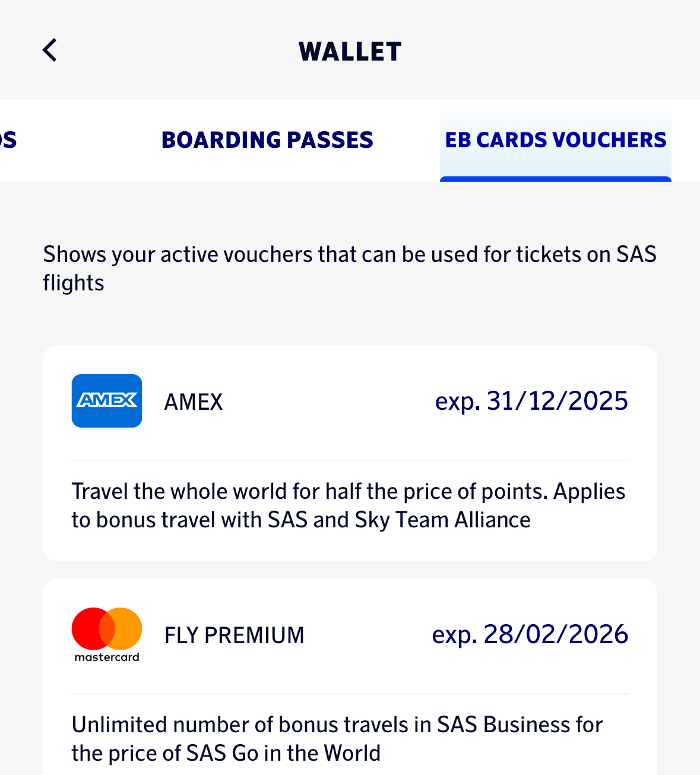Click the WALLET page title

tap(350, 52)
